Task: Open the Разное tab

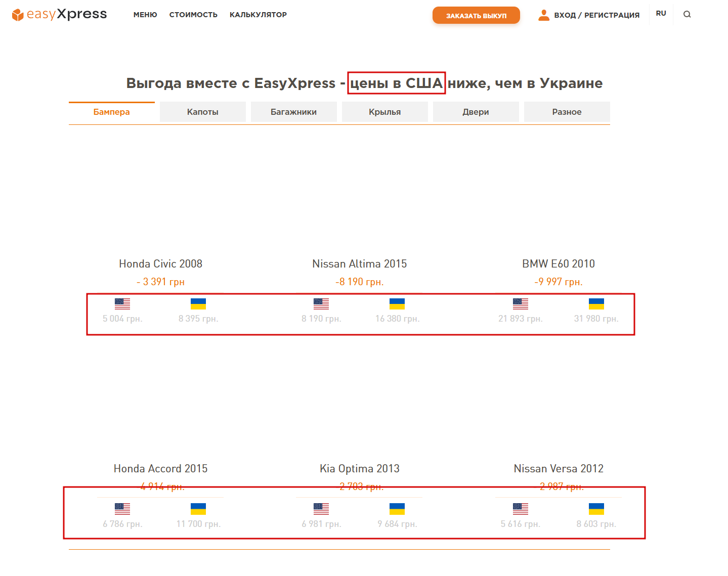Action: (567, 112)
